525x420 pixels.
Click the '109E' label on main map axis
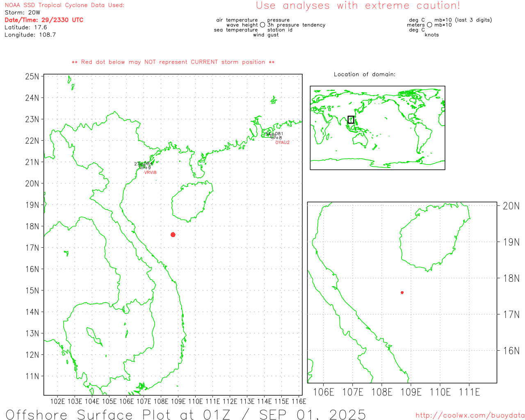(178, 401)
